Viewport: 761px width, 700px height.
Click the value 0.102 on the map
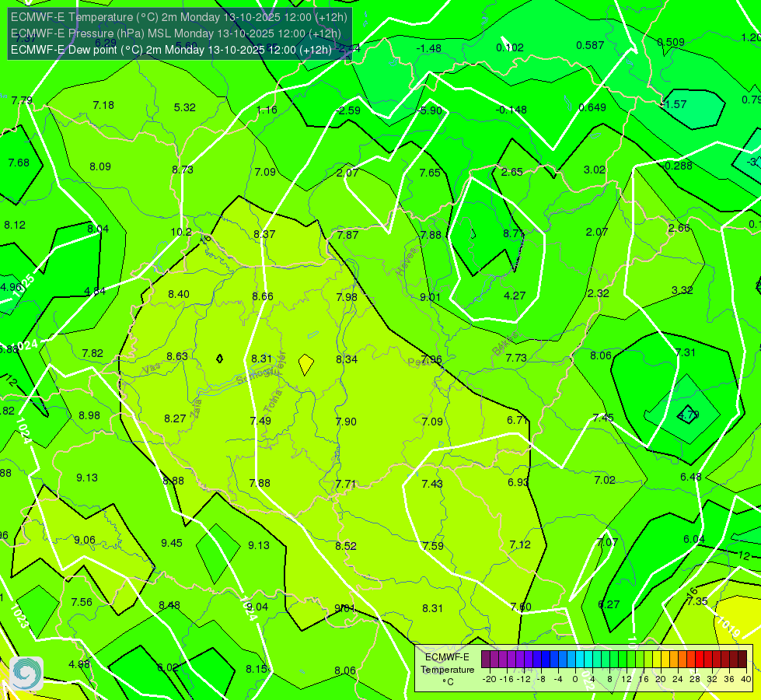510,47
